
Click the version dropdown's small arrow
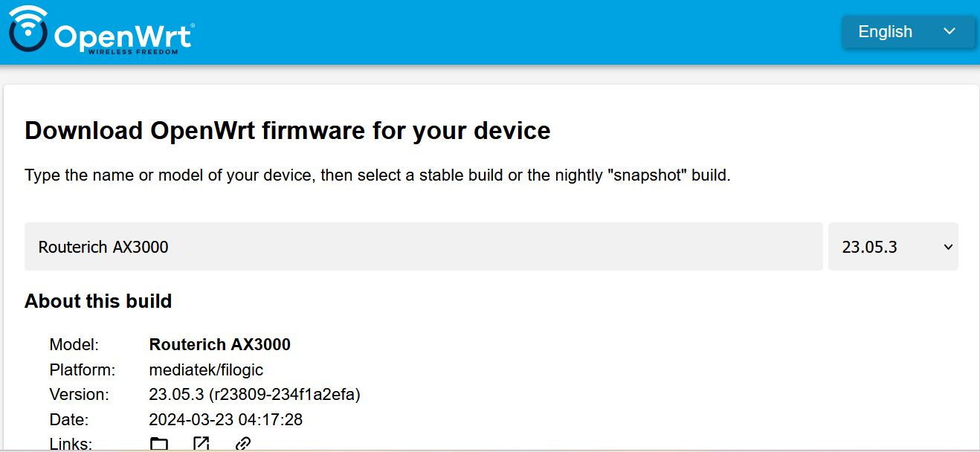coord(948,247)
